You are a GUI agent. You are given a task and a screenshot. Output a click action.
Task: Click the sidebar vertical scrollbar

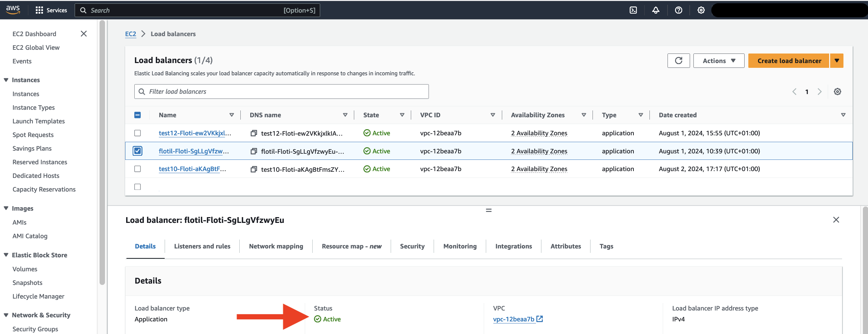pyautogui.click(x=102, y=152)
